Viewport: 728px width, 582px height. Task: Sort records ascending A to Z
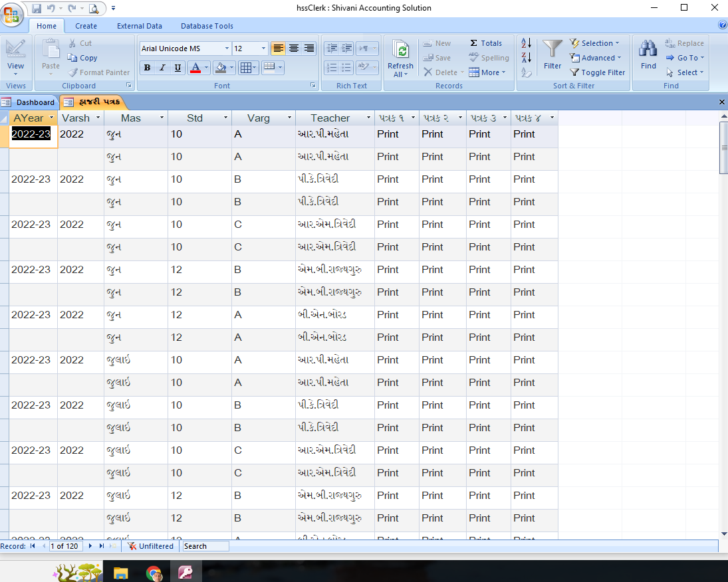click(x=527, y=43)
